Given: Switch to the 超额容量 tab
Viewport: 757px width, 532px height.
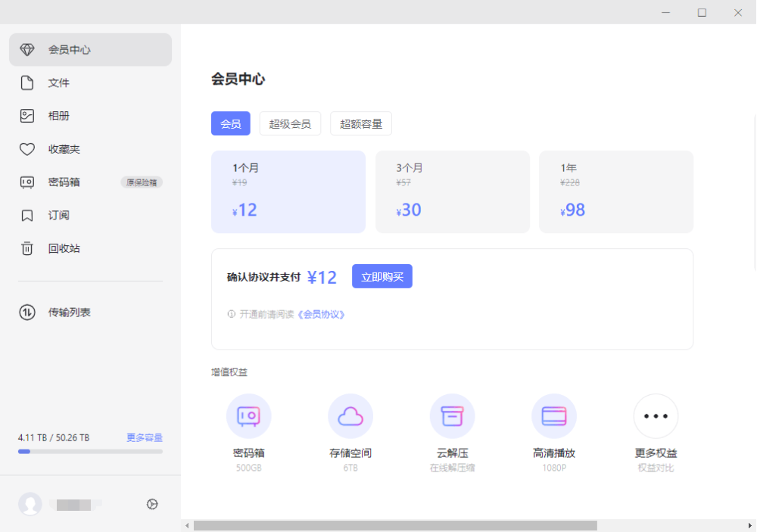Looking at the screenshot, I should click(361, 123).
